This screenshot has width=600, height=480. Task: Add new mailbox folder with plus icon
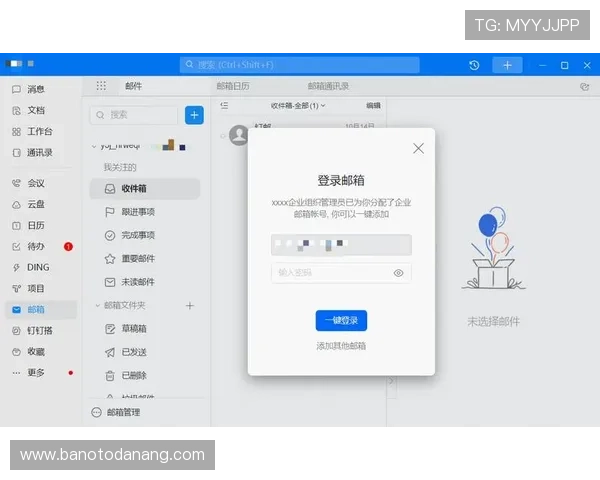(x=190, y=305)
